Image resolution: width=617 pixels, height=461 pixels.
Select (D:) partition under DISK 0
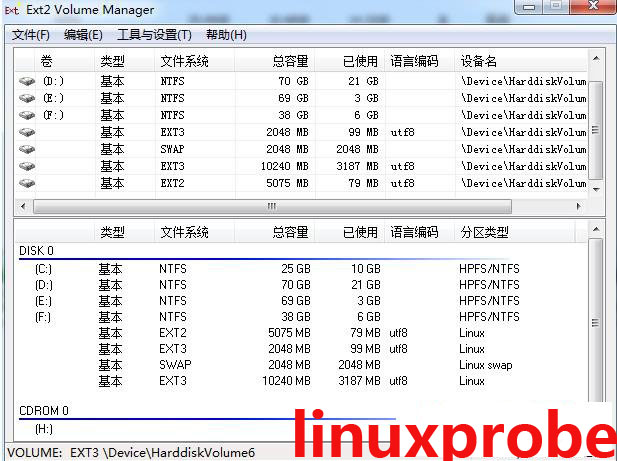[44, 285]
